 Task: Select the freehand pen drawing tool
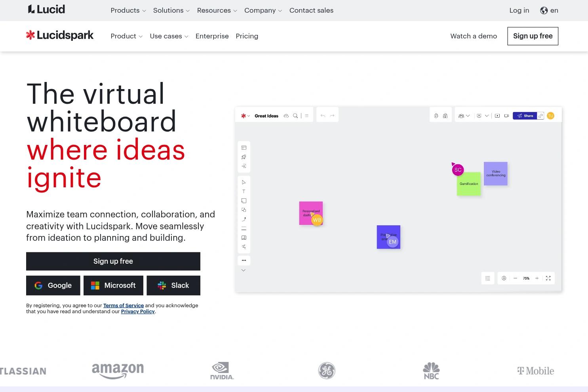(x=244, y=247)
